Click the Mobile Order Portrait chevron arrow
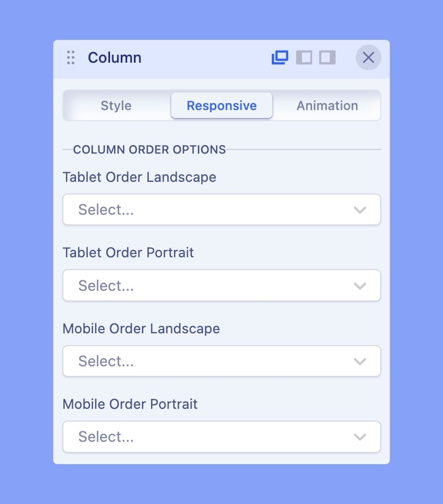443x504 pixels. [x=360, y=437]
